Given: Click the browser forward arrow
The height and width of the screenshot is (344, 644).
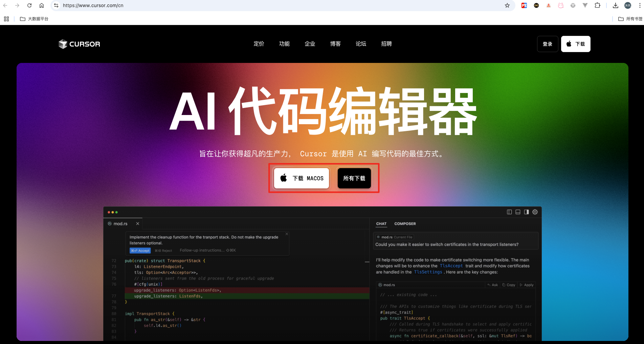Looking at the screenshot, I should [x=17, y=5].
